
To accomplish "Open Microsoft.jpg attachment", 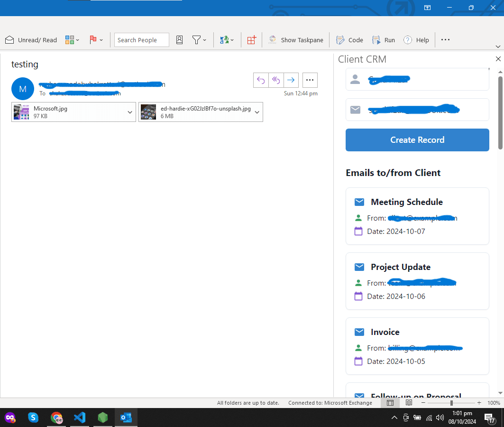I will [67, 112].
